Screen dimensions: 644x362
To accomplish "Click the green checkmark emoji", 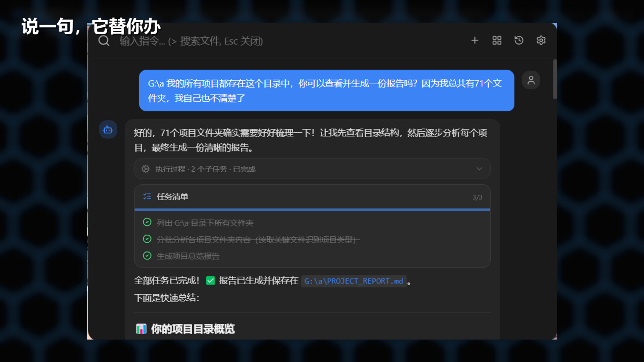I will [x=210, y=281].
